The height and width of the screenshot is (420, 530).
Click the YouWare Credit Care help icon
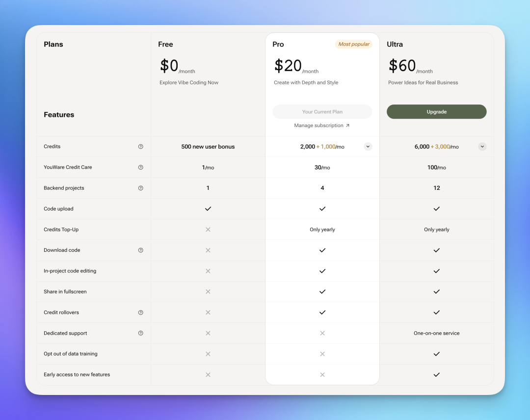click(x=141, y=167)
